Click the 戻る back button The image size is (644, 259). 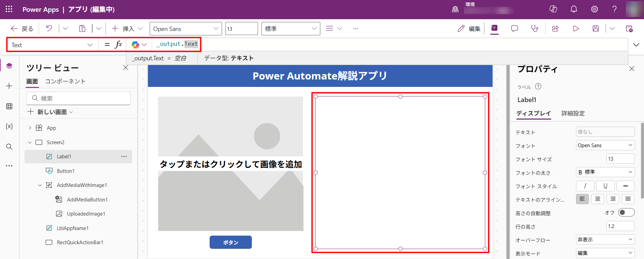click(22, 29)
